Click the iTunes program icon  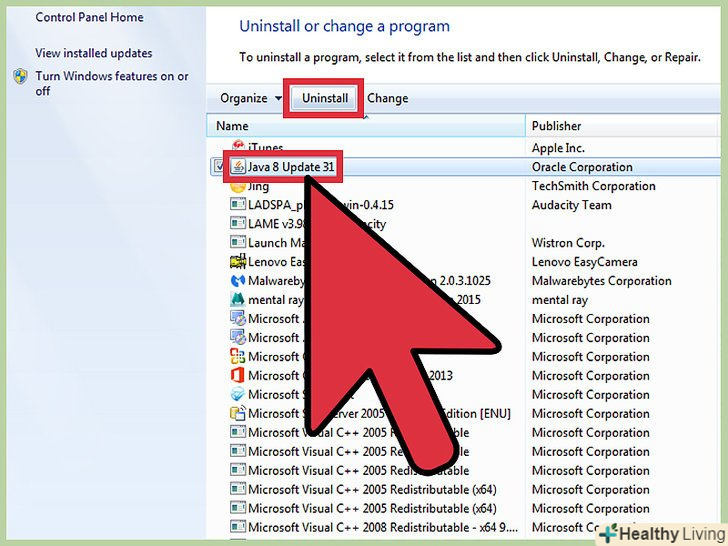click(x=238, y=145)
